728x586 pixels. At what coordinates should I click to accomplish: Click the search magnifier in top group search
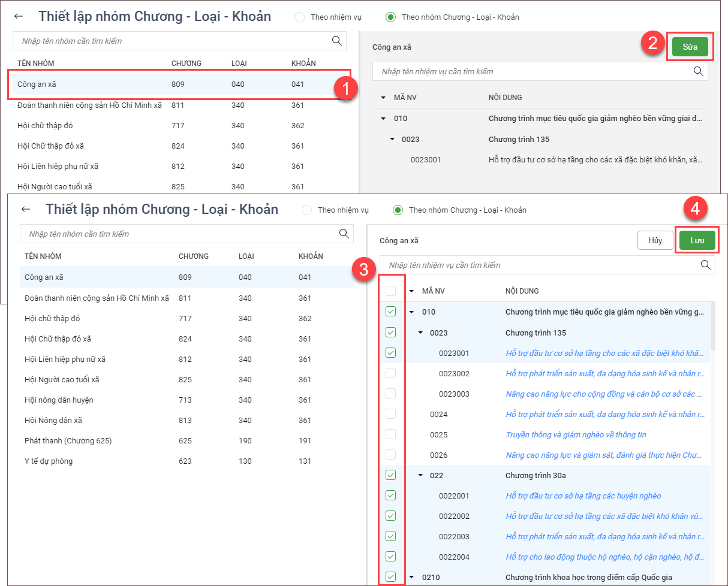(x=336, y=41)
